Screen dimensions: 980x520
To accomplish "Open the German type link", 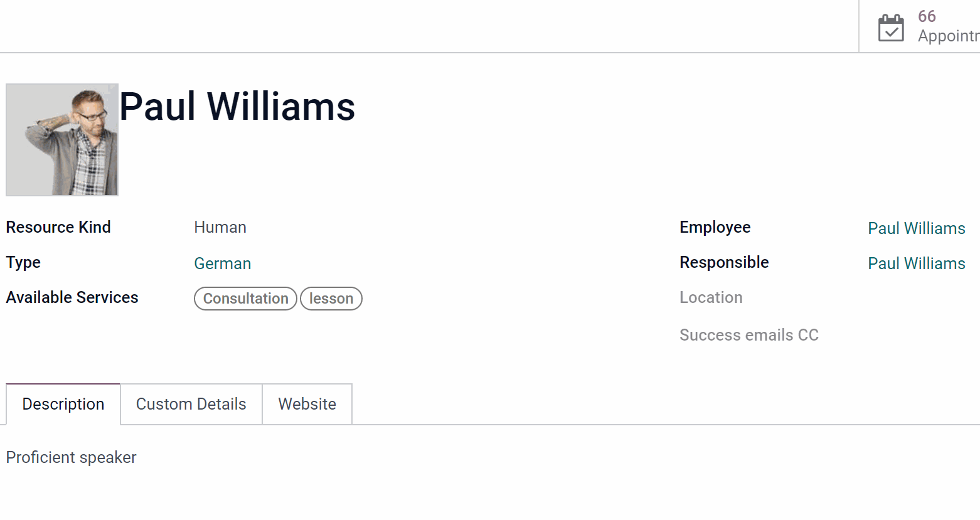I will point(223,263).
